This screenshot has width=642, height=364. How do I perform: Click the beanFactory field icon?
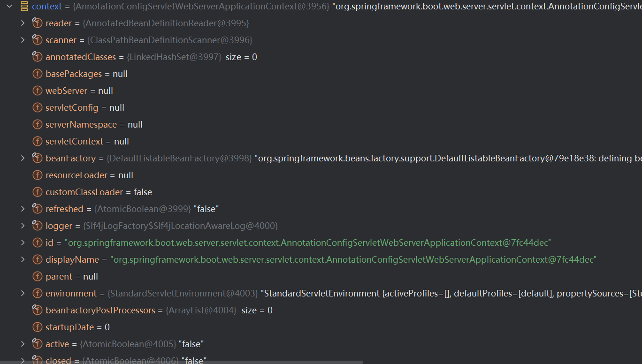tap(37, 158)
